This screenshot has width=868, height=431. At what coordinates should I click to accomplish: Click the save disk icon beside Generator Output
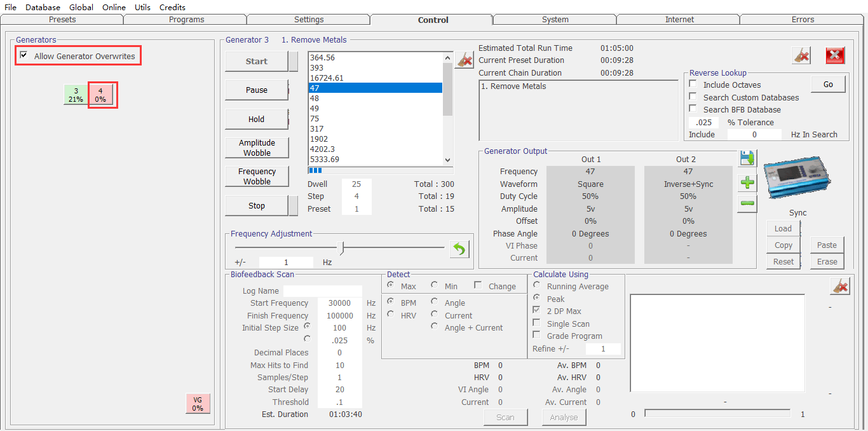click(747, 158)
